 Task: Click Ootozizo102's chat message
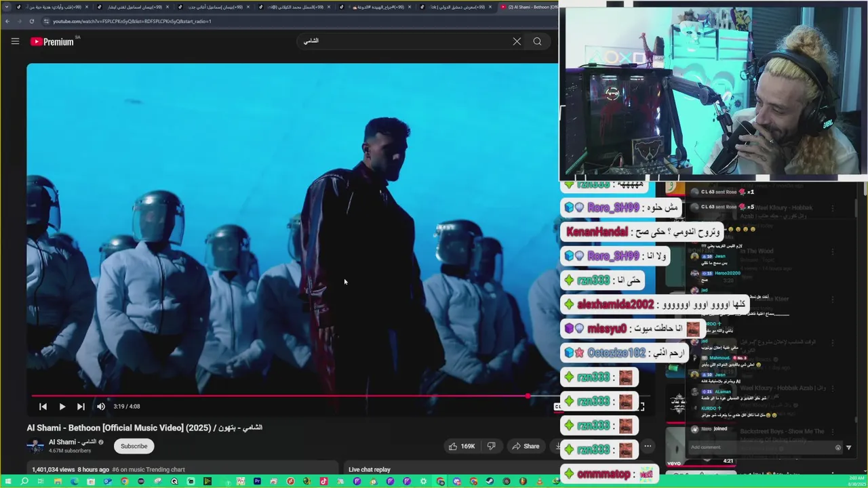(625, 353)
